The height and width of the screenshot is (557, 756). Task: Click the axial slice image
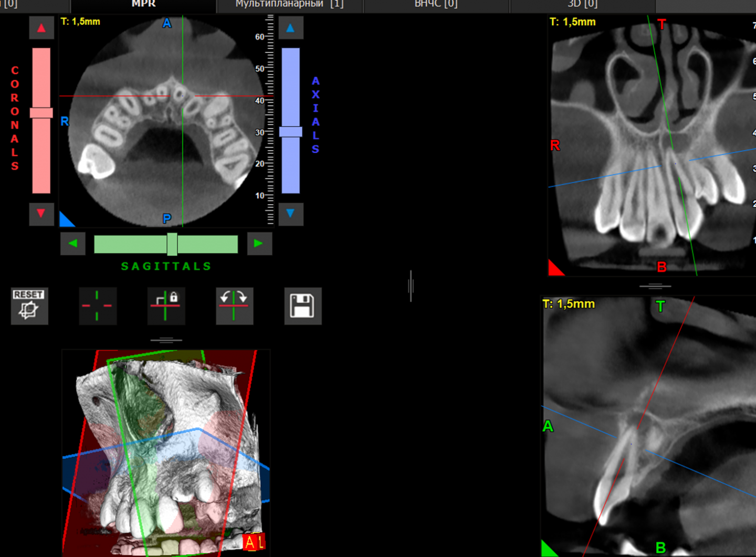(166, 122)
